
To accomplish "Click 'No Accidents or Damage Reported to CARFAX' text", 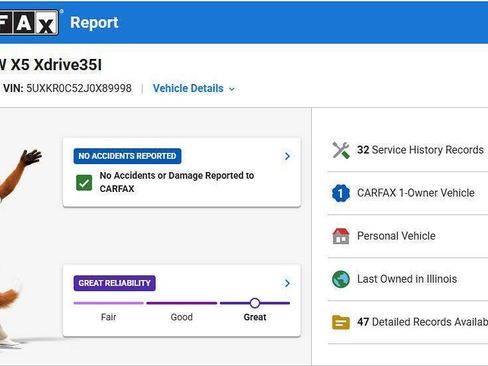I will [x=177, y=182].
